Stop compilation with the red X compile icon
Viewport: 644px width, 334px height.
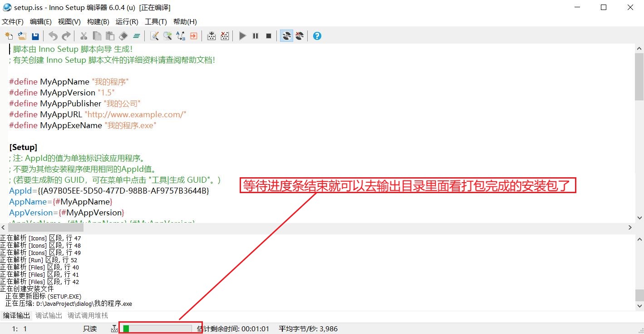click(x=225, y=36)
